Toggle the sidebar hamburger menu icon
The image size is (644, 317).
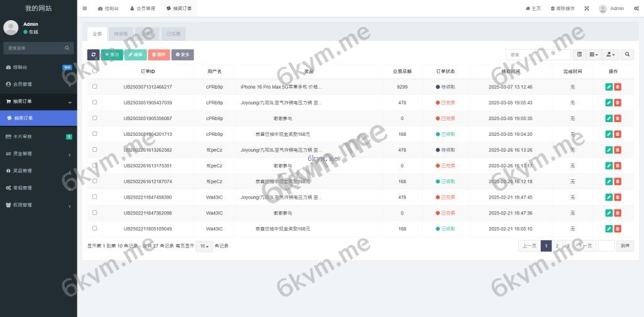[x=85, y=9]
